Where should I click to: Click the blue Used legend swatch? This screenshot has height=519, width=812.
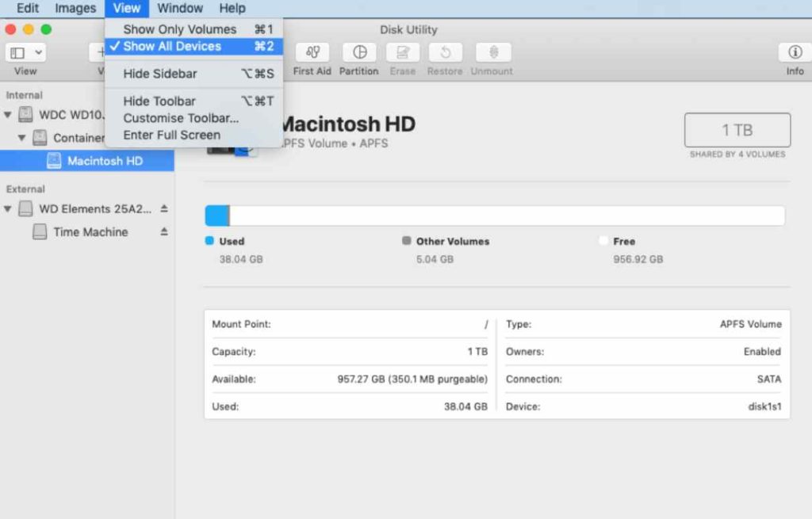pyautogui.click(x=209, y=241)
